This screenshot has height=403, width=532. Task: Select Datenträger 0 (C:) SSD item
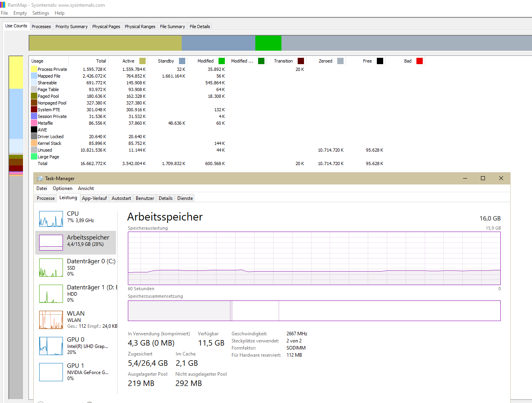(x=76, y=267)
